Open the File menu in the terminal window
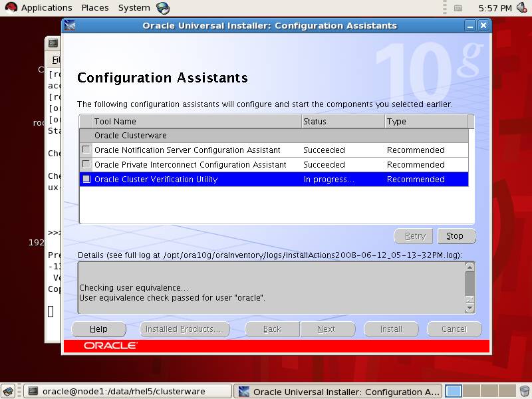Screen dimensions: 532x399 pyautogui.click(x=56, y=60)
